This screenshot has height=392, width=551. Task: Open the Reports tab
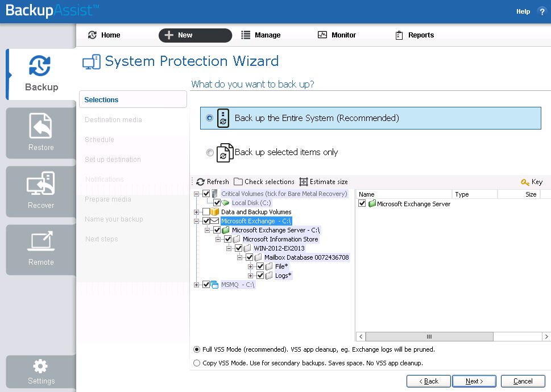tap(415, 35)
